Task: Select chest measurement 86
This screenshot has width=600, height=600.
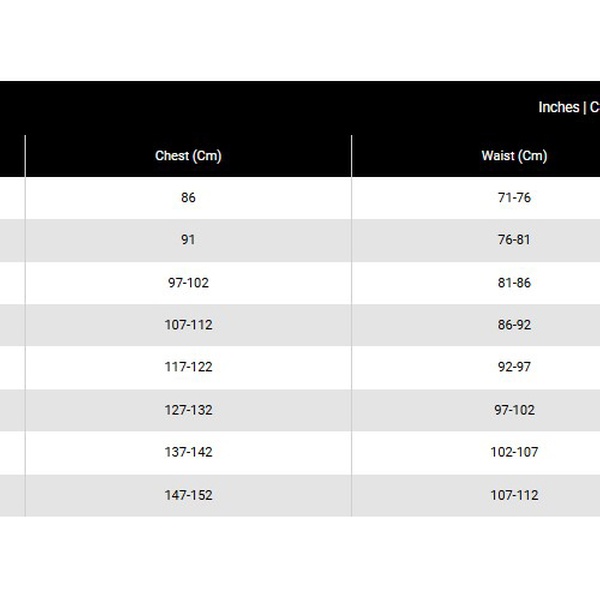Action: [x=188, y=198]
